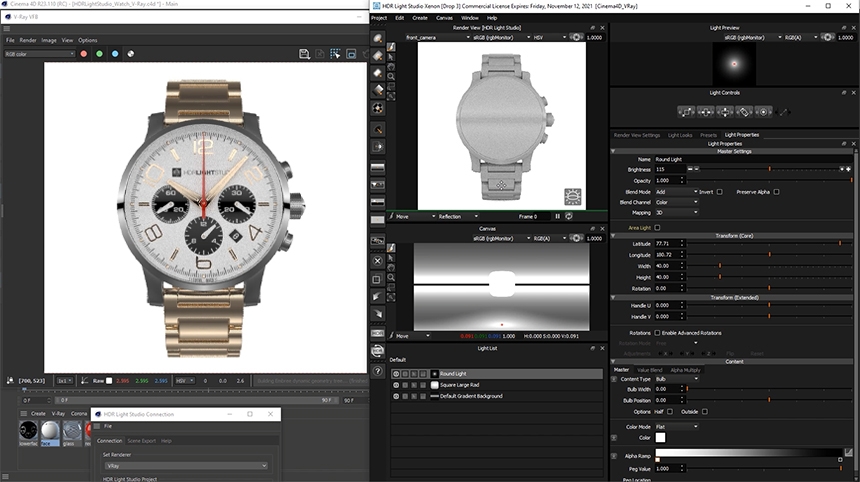Click the HDR refresh render icon in the sidebar
This screenshot has height=482, width=860.
pos(377,351)
